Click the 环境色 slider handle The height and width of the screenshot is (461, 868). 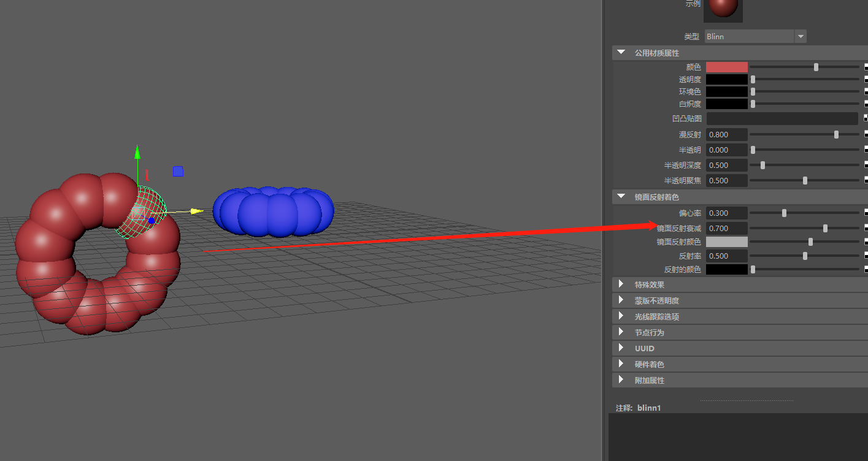pos(753,92)
